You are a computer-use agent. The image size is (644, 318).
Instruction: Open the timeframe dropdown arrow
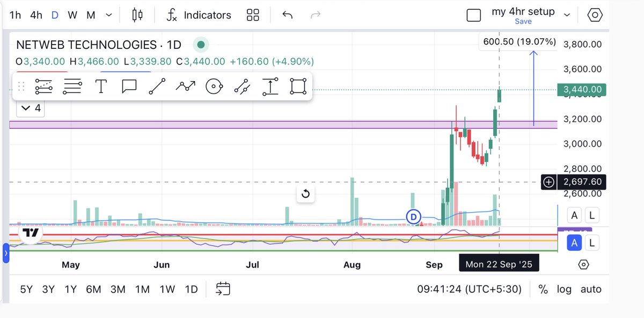pos(110,15)
